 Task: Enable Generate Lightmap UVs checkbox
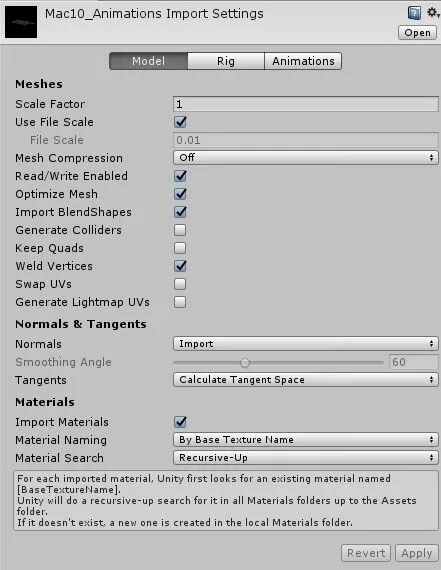(180, 302)
